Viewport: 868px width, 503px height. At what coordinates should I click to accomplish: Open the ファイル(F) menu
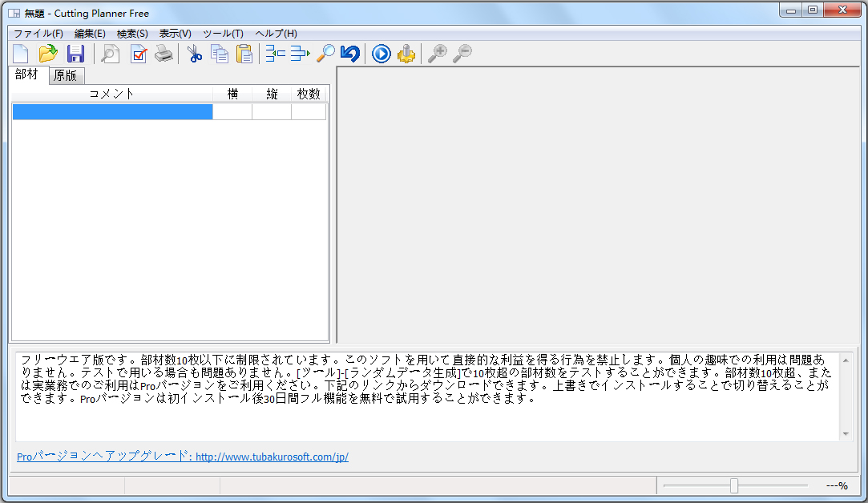pyautogui.click(x=38, y=34)
